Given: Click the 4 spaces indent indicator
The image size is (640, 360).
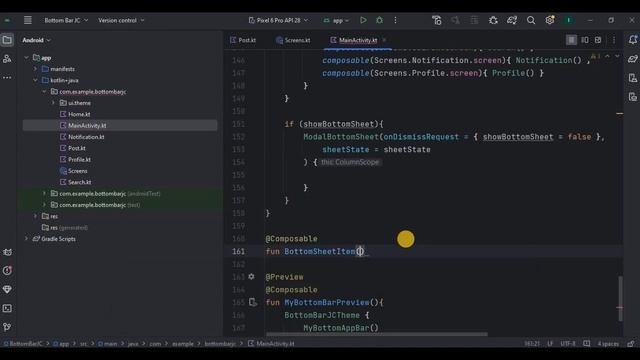Looking at the screenshot, I should tap(608, 344).
